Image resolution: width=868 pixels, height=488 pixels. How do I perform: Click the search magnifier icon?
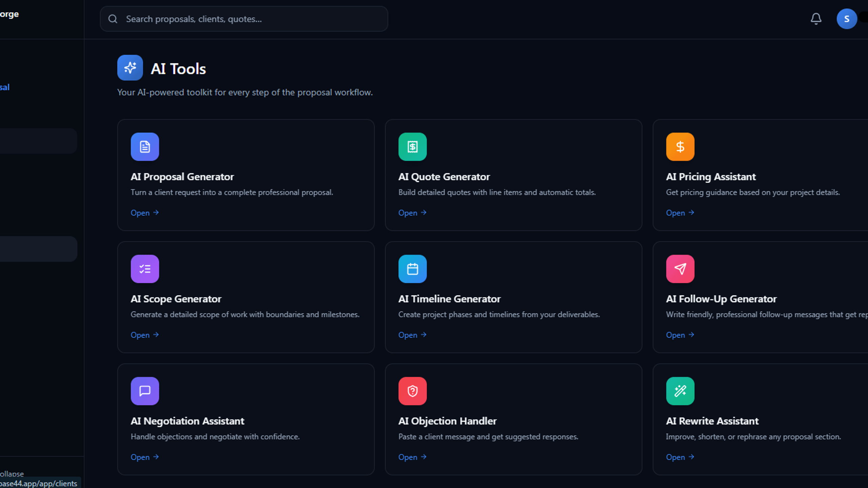point(113,19)
